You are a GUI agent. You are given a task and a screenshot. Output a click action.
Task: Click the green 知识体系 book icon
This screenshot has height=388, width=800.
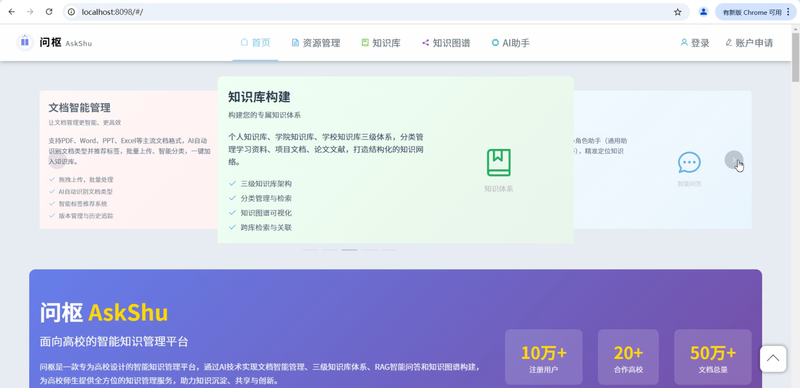point(498,162)
